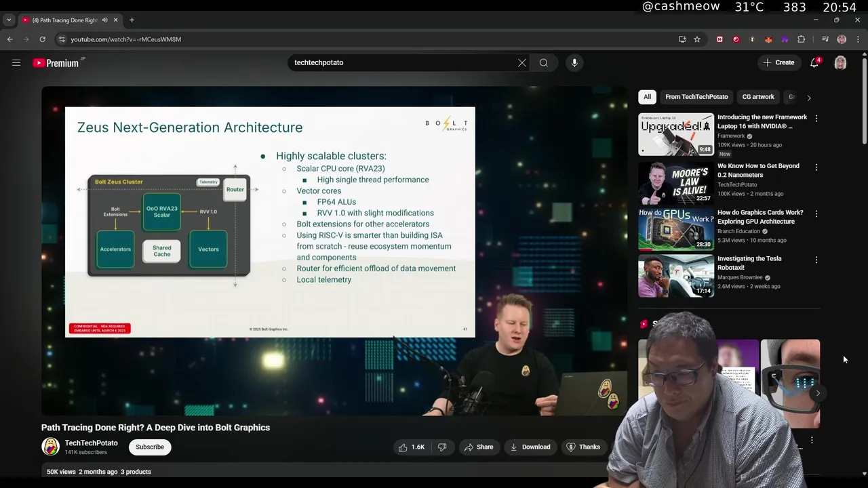This screenshot has width=868, height=488.
Task: Select CG artwork chip
Action: coord(758,97)
